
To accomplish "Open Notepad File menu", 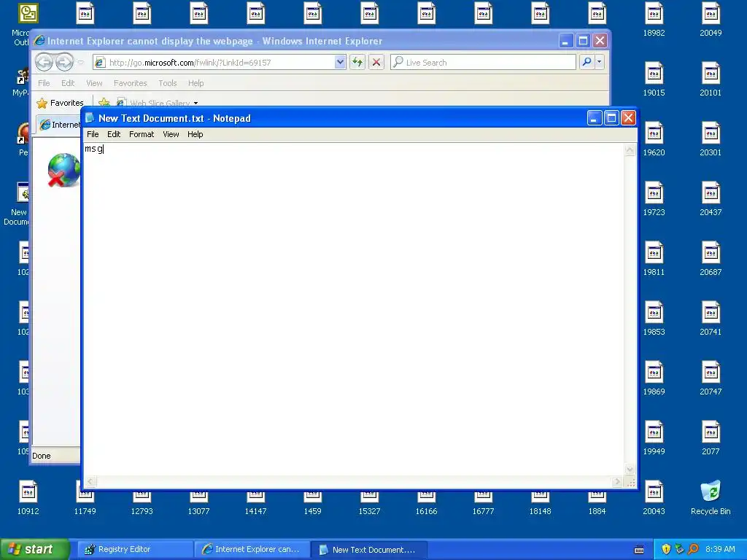I will 93,134.
